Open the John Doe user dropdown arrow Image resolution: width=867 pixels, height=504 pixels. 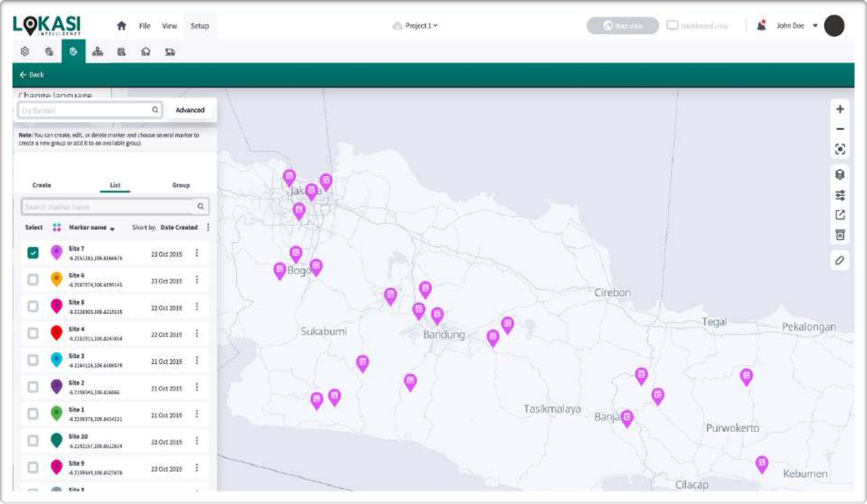pos(815,26)
